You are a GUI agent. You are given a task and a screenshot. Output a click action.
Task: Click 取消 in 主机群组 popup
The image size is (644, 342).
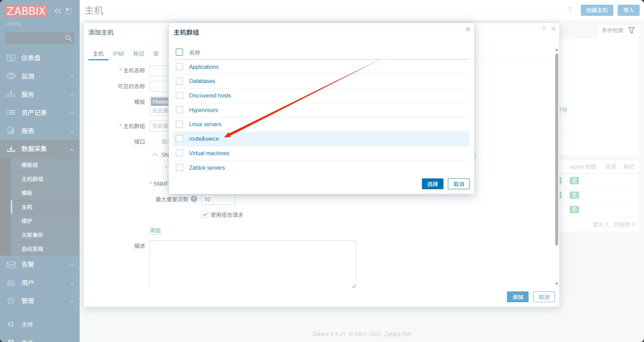pyautogui.click(x=459, y=184)
